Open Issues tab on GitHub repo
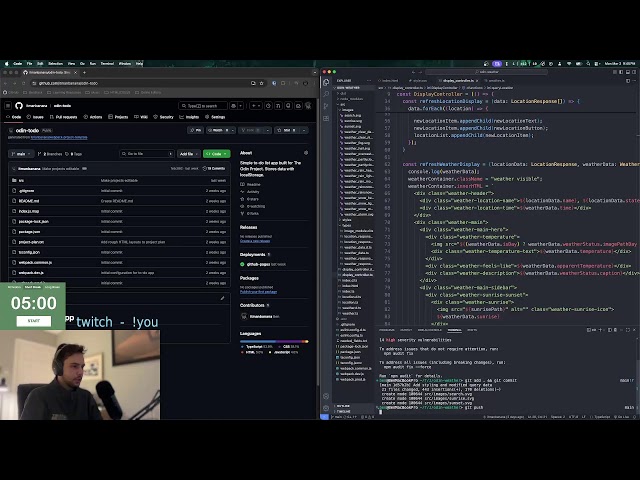This screenshot has width=640, height=480. pyautogui.click(x=35, y=117)
